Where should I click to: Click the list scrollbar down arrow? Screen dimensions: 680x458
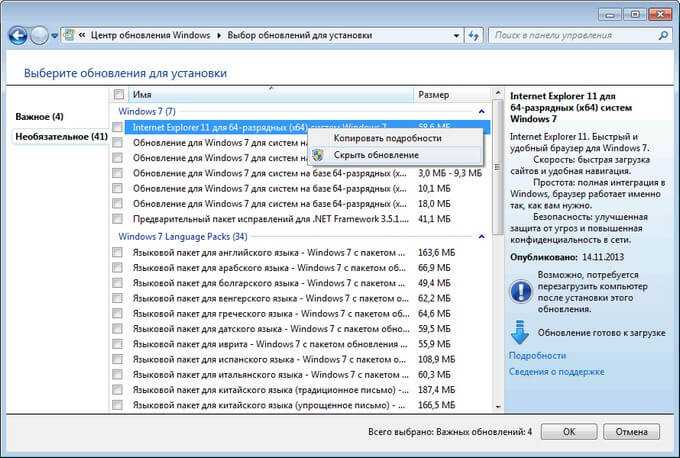tap(498, 406)
